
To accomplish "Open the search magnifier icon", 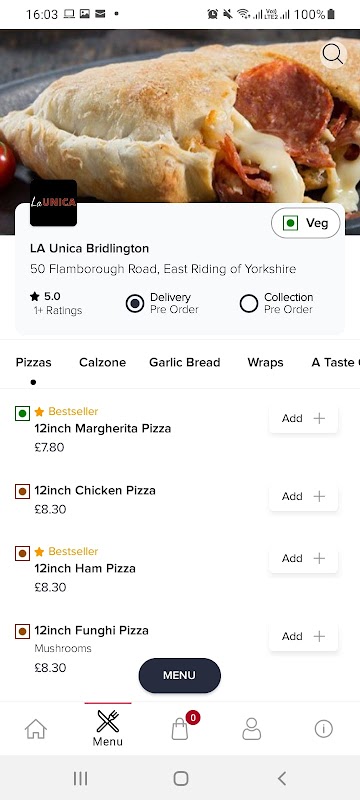I will point(333,54).
